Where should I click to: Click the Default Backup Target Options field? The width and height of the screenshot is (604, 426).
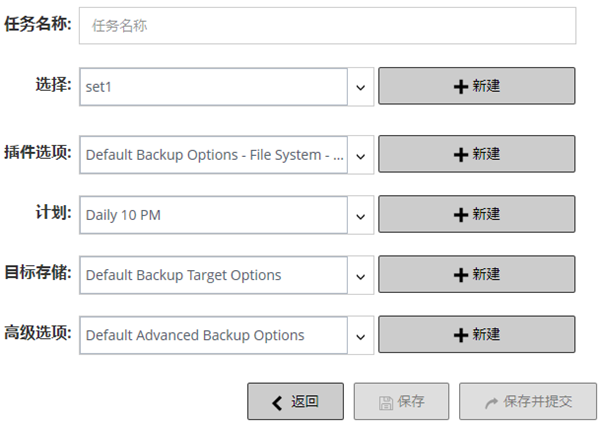click(x=213, y=275)
